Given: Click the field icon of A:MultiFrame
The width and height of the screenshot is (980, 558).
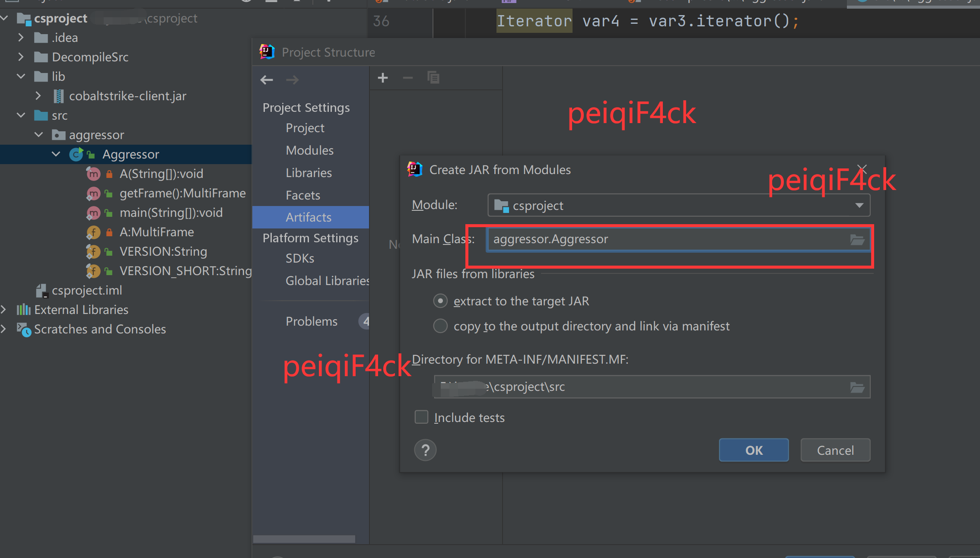Looking at the screenshot, I should [93, 232].
